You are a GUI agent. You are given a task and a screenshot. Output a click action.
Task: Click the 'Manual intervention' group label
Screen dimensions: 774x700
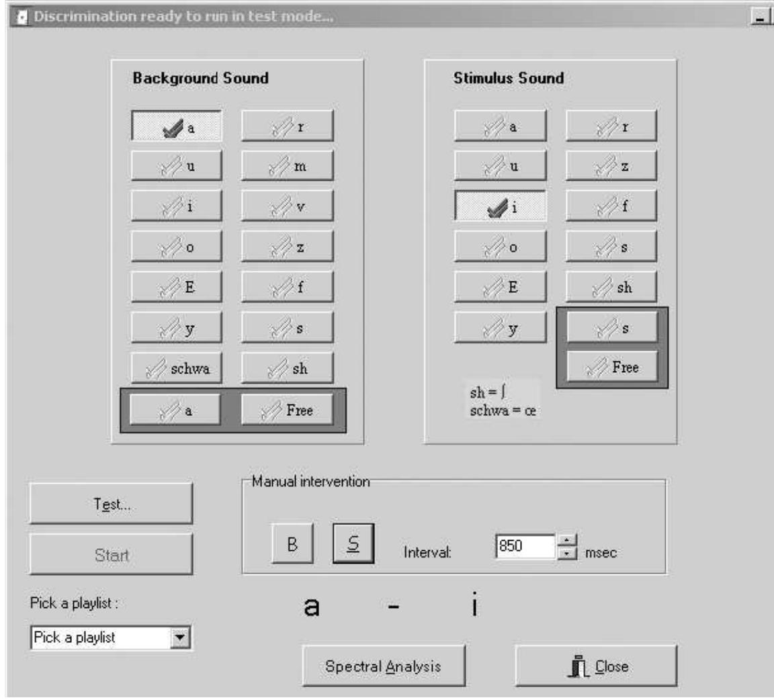click(x=310, y=481)
